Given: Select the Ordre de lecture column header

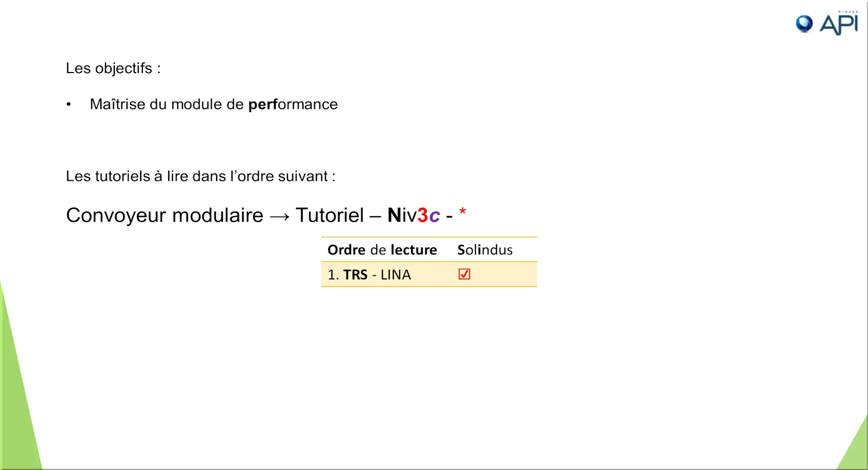Looking at the screenshot, I should tap(382, 250).
